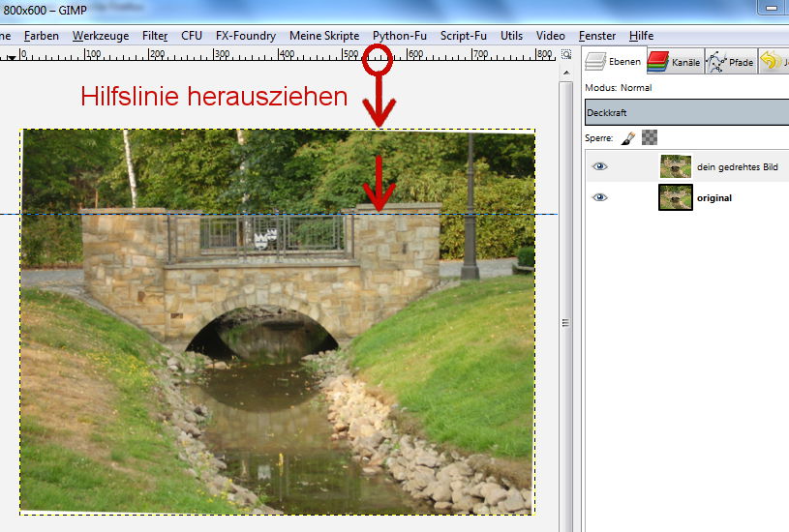Image resolution: width=789 pixels, height=532 pixels.
Task: Open the Filter menu
Action: tap(155, 36)
